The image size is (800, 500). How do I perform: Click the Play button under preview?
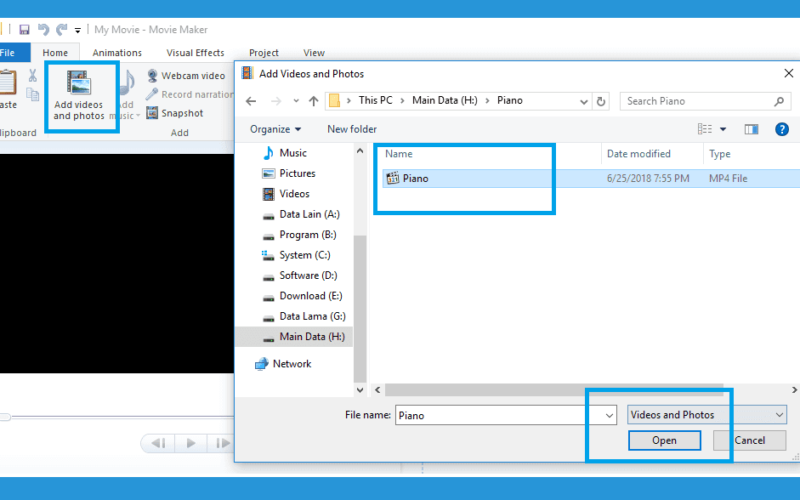tap(191, 443)
